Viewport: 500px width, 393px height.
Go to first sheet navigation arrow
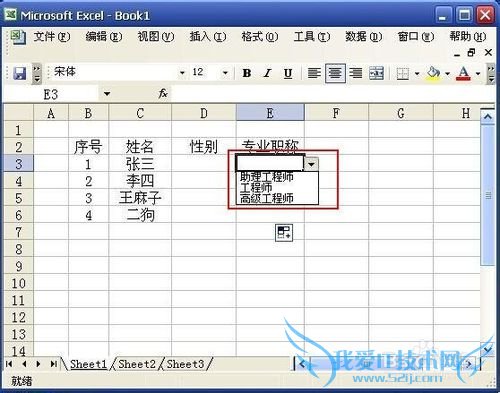pos(9,364)
